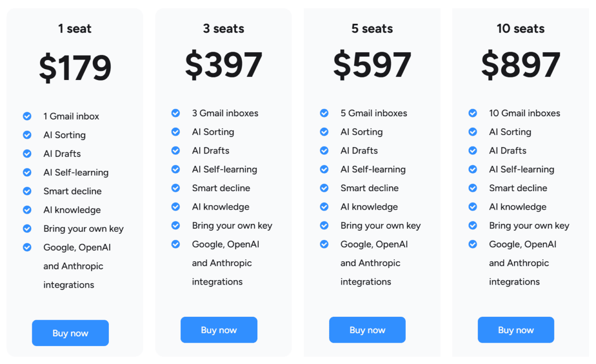Click '5 seats' plan title
This screenshot has height=364, width=596.
[x=372, y=29]
